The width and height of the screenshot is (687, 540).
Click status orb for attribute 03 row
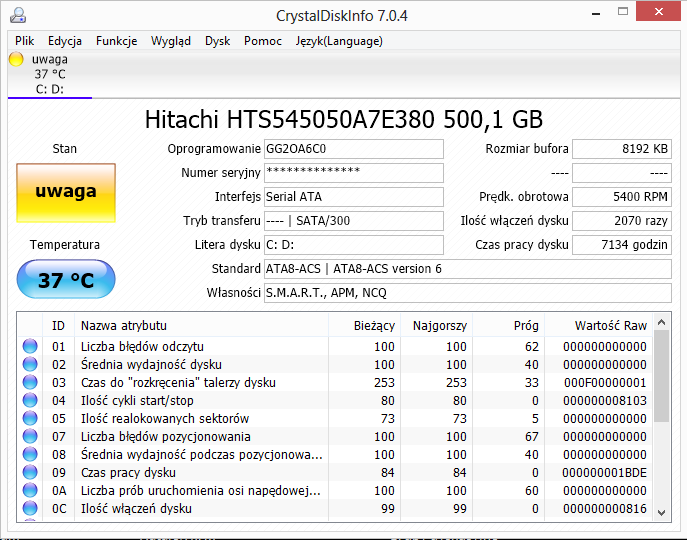click(30, 382)
